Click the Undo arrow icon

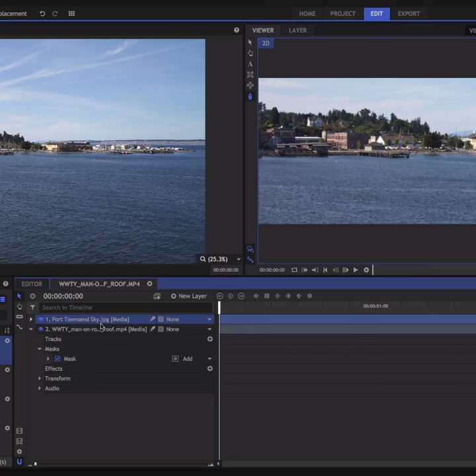(x=42, y=13)
